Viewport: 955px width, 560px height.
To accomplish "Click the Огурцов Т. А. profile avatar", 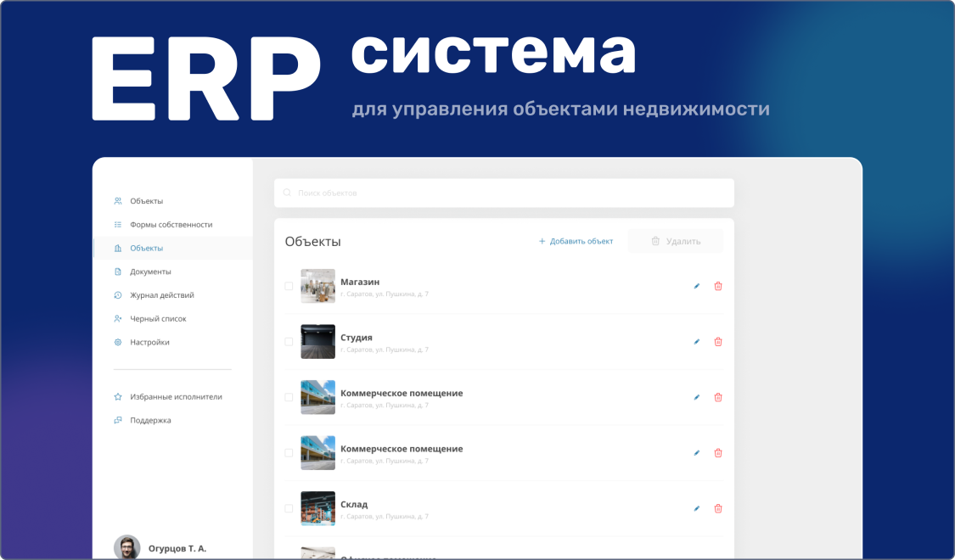I will pos(126,548).
